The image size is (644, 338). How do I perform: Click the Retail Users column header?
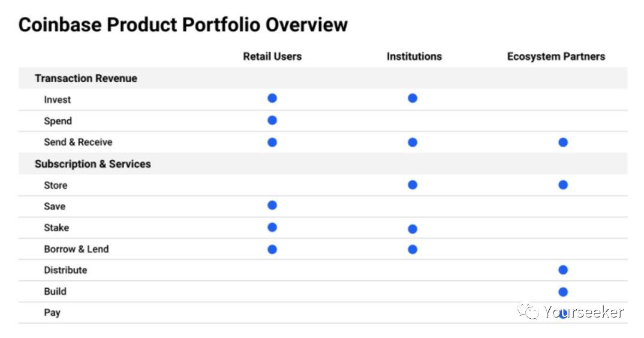pos(272,56)
